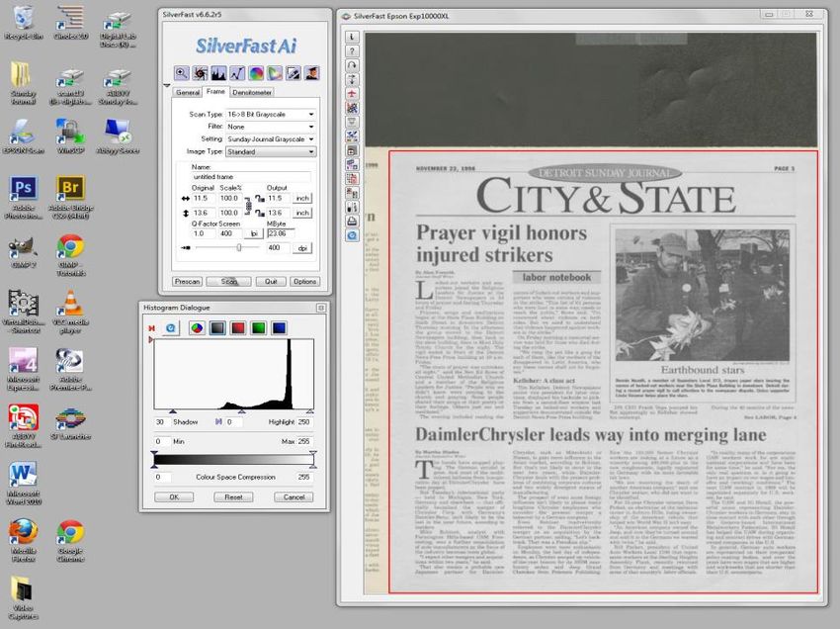Screen dimensions: 840x629
Task: Click the rotate arrow icon in preview toolbar
Action: (352, 65)
